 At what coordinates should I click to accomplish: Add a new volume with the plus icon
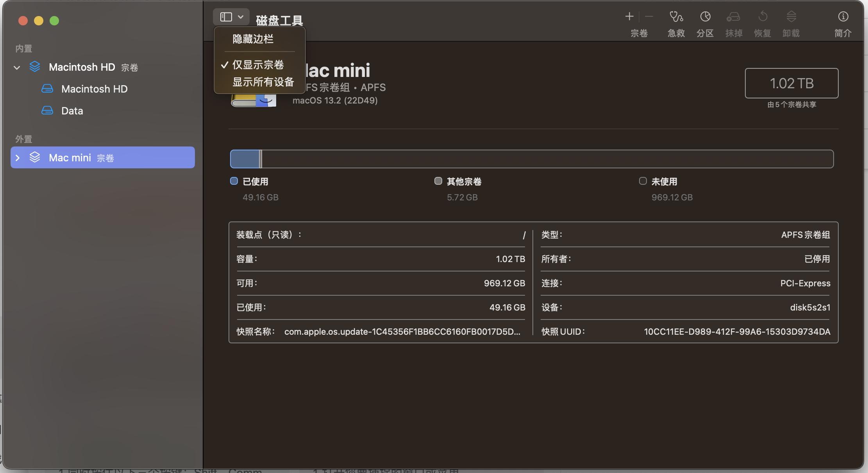pos(629,16)
